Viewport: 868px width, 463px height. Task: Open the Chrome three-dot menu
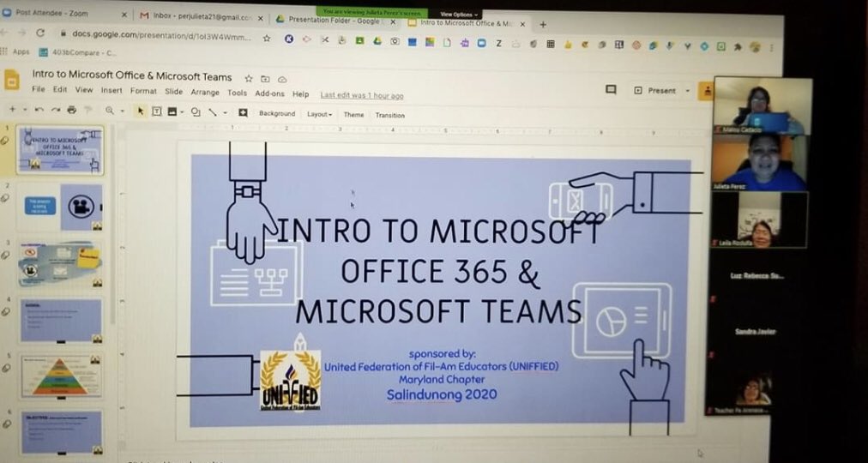click(x=771, y=47)
